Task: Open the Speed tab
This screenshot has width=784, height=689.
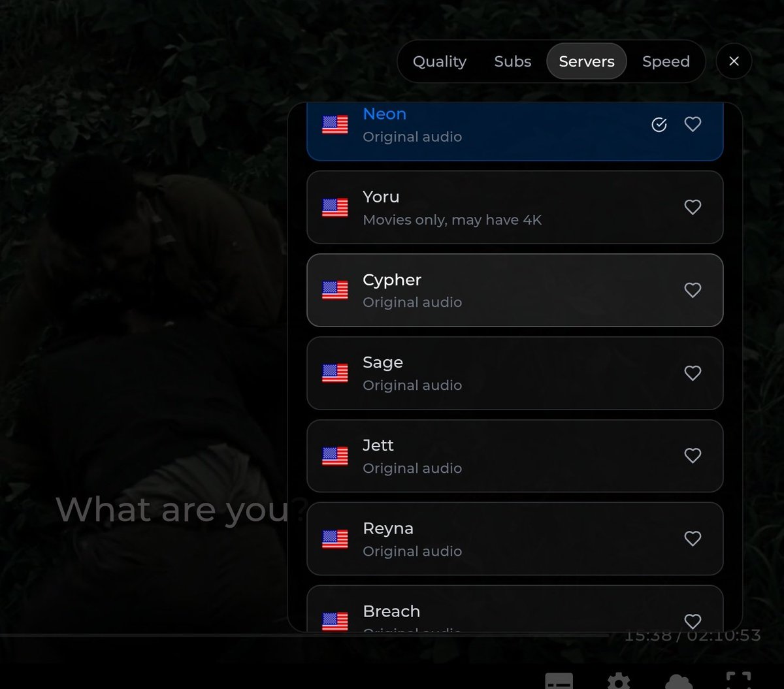Action: point(666,61)
